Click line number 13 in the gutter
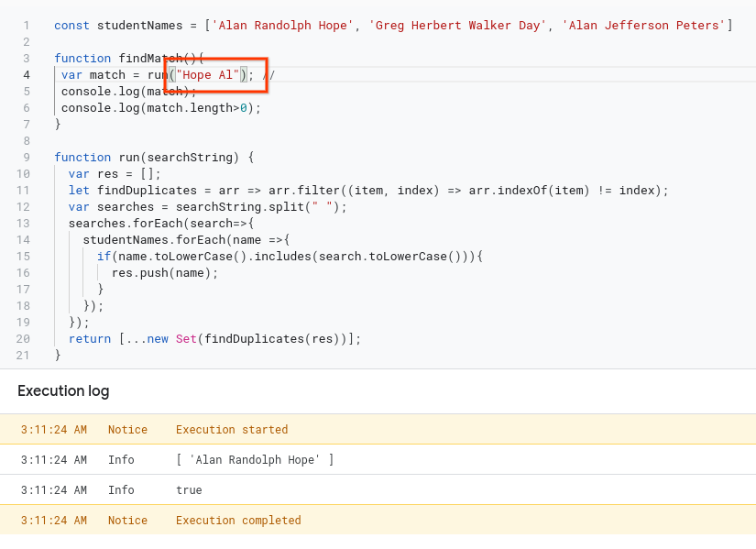756x549 pixels. [x=23, y=224]
